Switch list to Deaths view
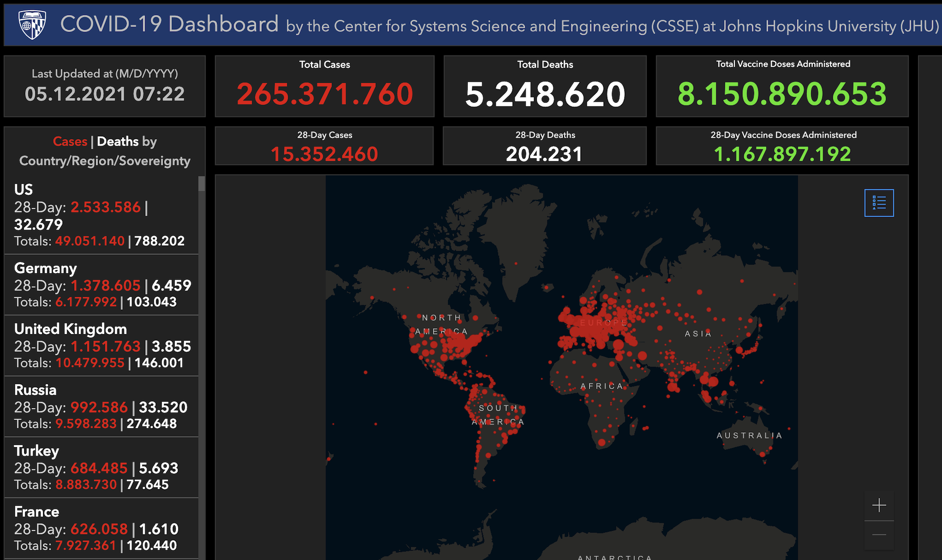Screen dimensions: 942x560 pyautogui.click(x=118, y=141)
